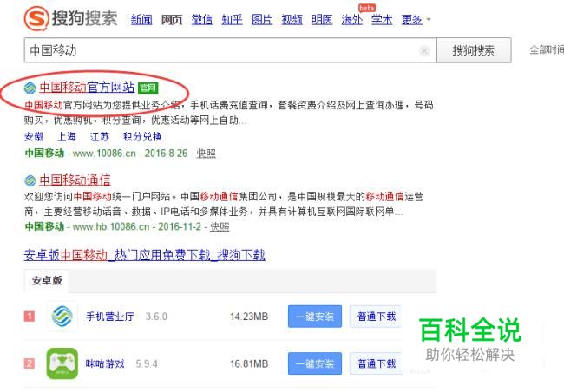The width and height of the screenshot is (564, 392).
Task: Click rank badge 2 beside 咪咕游戏
Action: click(x=30, y=363)
